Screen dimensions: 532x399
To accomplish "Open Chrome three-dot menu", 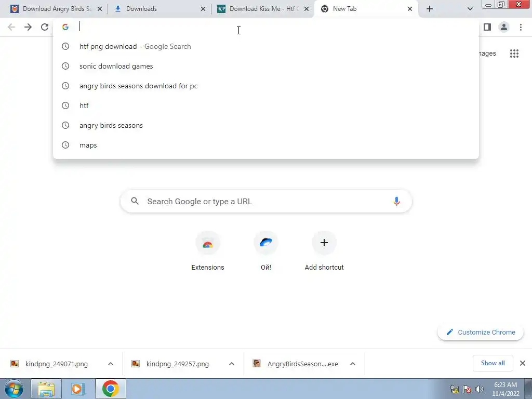I will (x=521, y=27).
